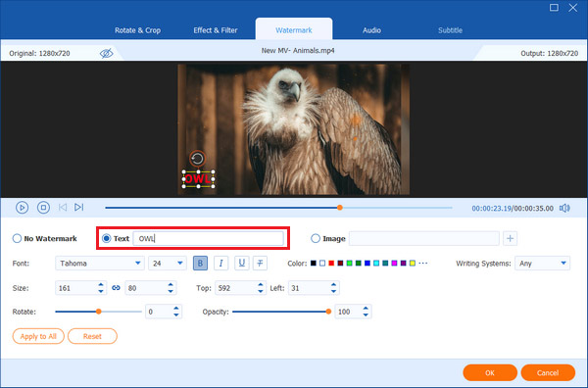
Task: Switch to the Subtitle tab
Action: point(450,30)
